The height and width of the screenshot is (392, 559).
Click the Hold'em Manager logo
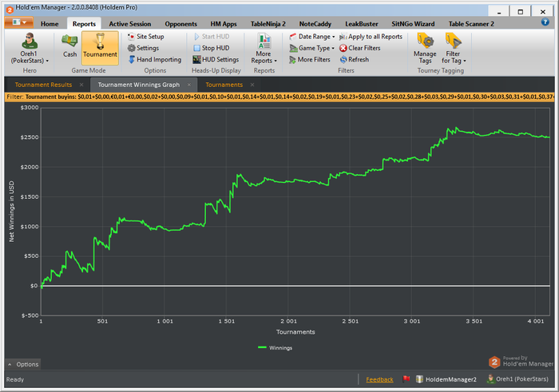(521, 362)
